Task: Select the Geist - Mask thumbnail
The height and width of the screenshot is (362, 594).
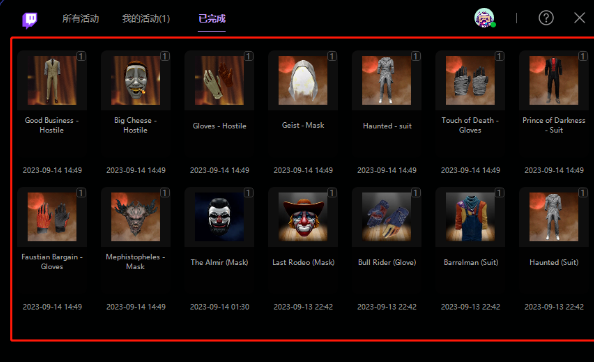Action: 303,80
